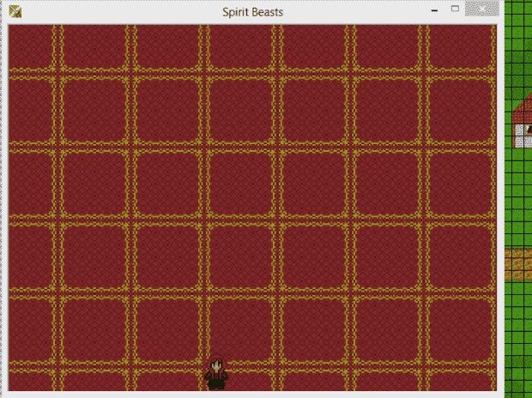Click the carpet square immediately right of the character
This screenshot has width=532, height=398.
point(311,382)
